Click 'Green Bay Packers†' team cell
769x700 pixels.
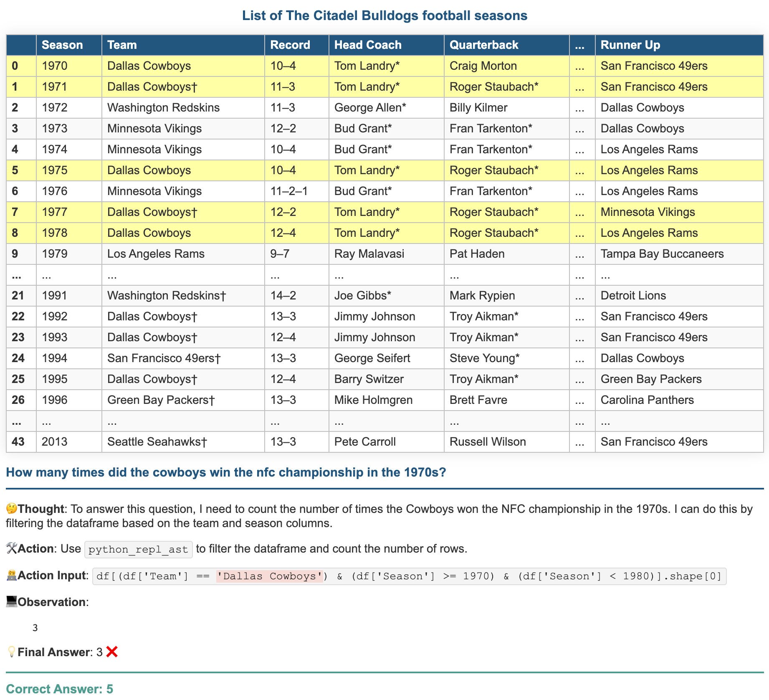(183, 400)
